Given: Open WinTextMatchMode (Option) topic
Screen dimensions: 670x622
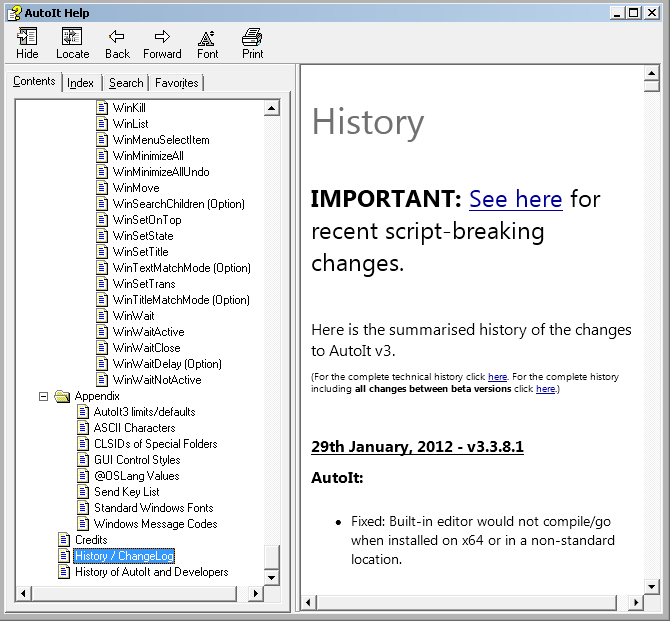Looking at the screenshot, I should click(182, 268).
